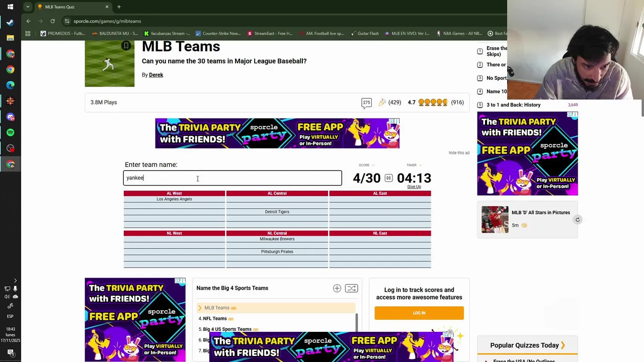Click the AL East division header

coord(380,193)
